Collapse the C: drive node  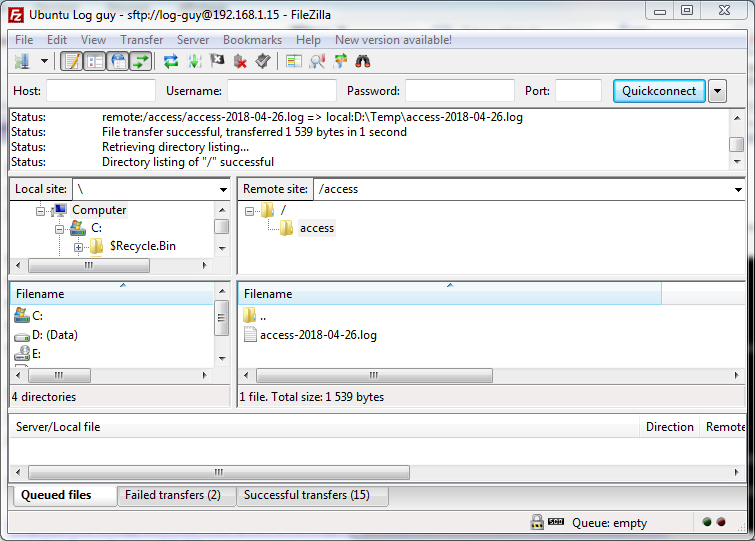pos(59,229)
